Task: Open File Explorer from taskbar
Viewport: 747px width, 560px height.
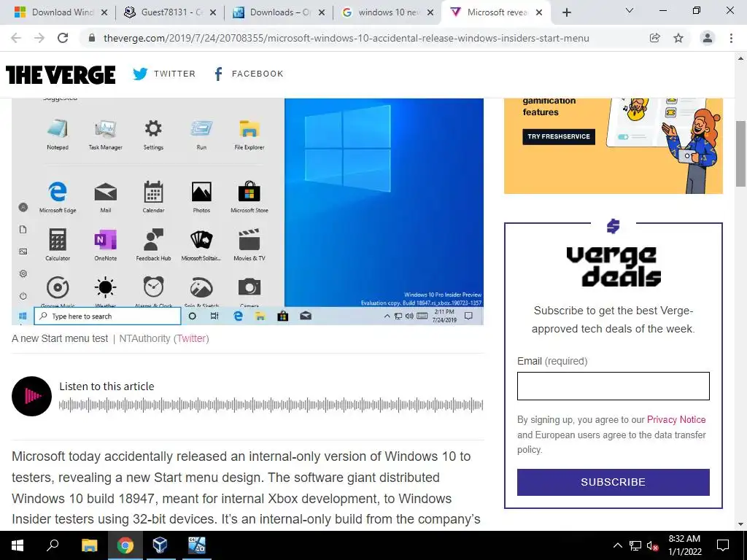Action: tap(89, 545)
